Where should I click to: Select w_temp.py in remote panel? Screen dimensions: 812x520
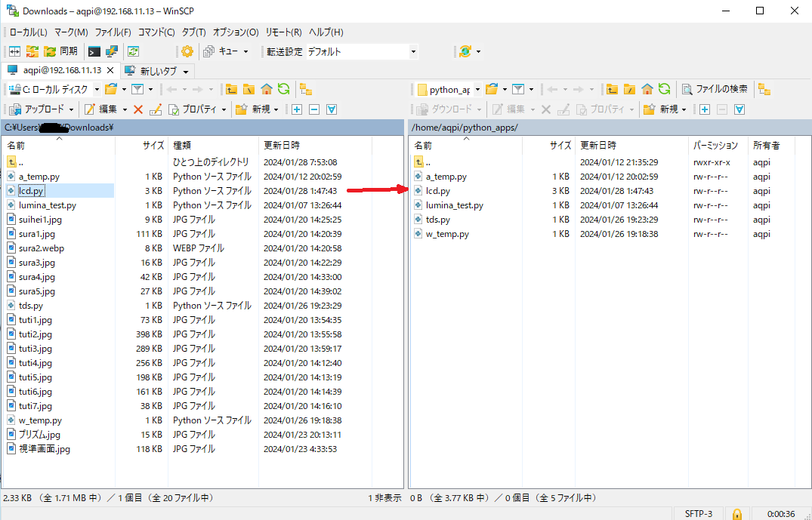447,234
